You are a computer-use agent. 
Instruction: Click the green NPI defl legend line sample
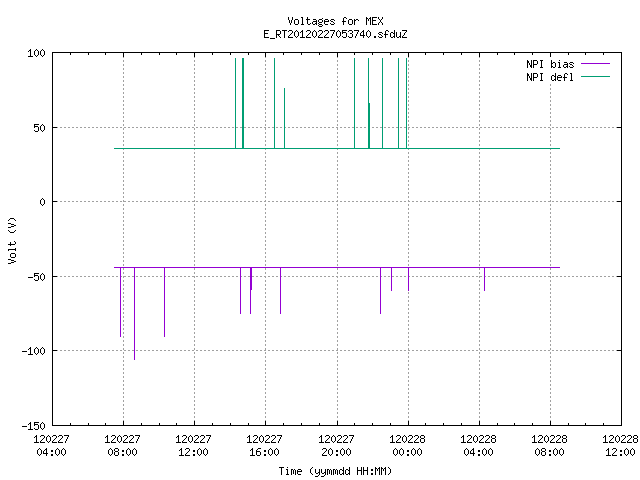(x=595, y=77)
